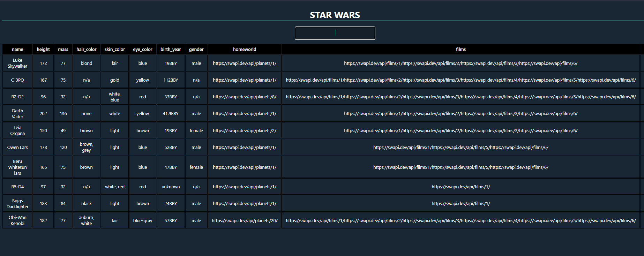Select the 'C-3PO' name cell

17,80
